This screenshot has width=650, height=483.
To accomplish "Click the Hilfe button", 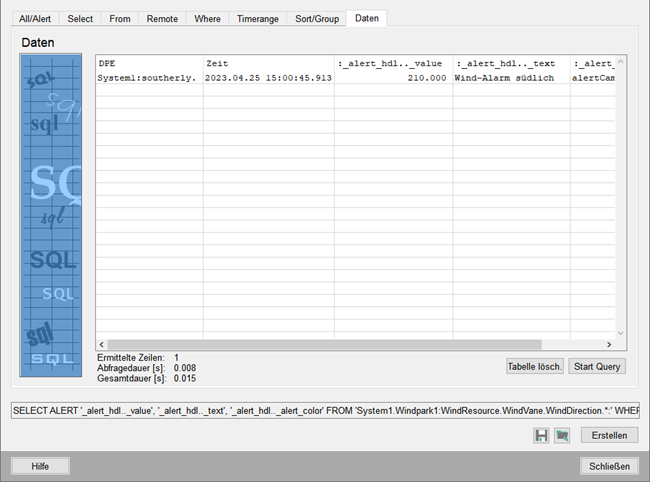I will pos(40,466).
